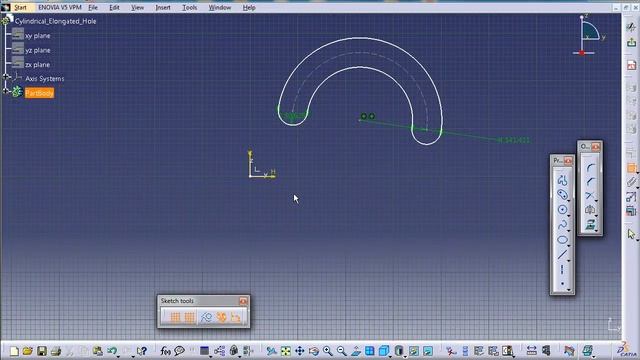Toggle the Grid option in Sketch tools

tap(175, 317)
